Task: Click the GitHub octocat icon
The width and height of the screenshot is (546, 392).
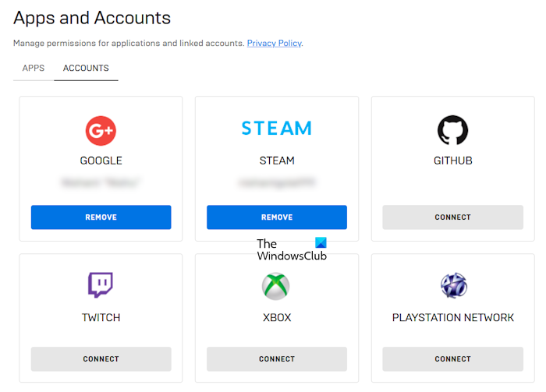Action: (x=452, y=130)
